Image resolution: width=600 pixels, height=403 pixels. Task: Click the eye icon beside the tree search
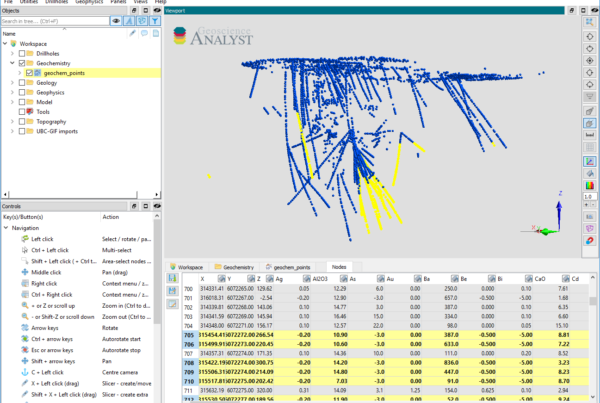pyautogui.click(x=116, y=20)
